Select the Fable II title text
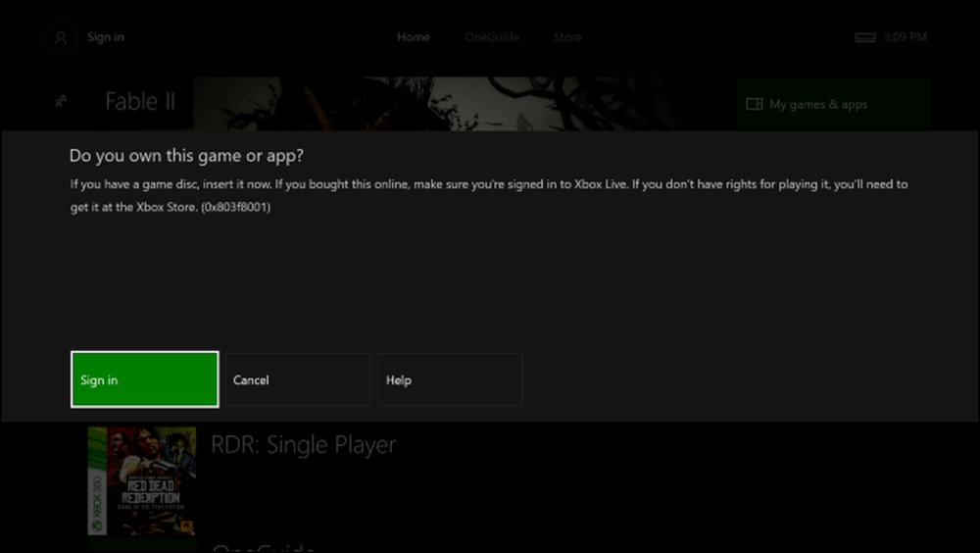 [140, 101]
